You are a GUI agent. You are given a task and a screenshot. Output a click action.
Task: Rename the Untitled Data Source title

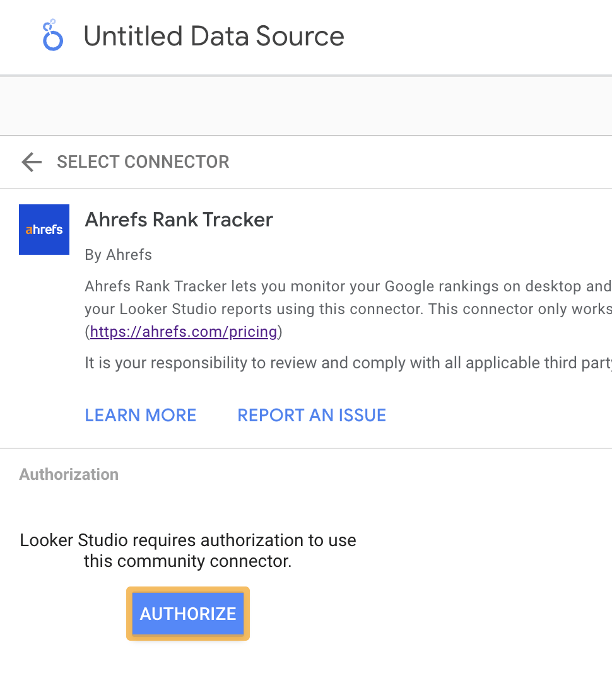(x=214, y=36)
